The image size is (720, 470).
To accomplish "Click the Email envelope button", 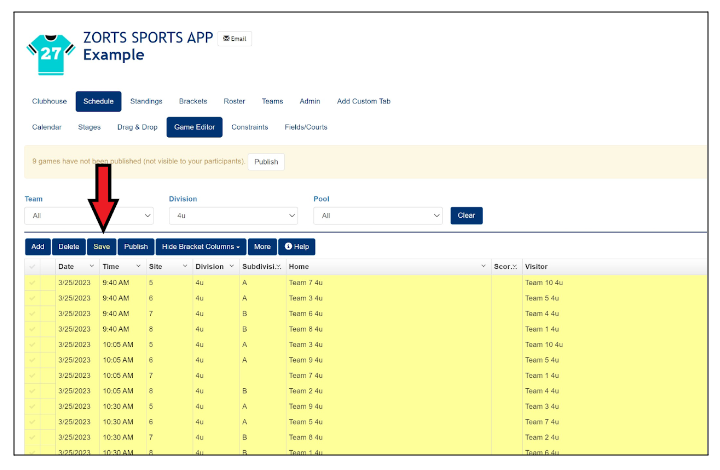I will [234, 39].
